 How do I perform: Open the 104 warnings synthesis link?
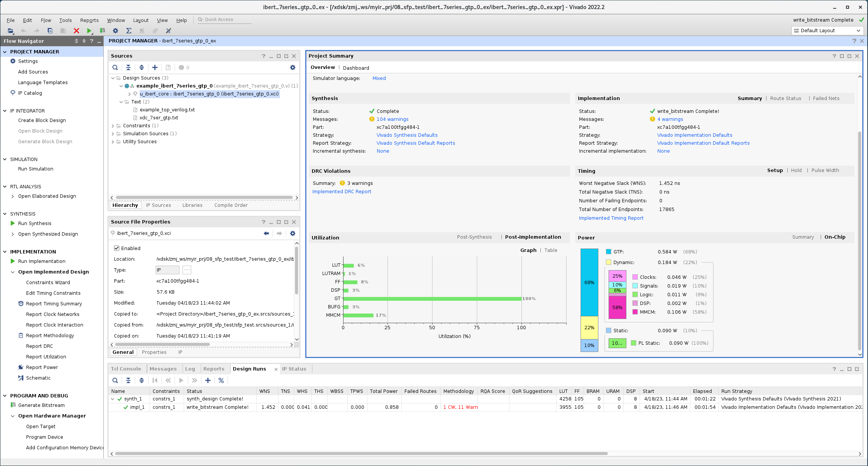click(x=392, y=119)
